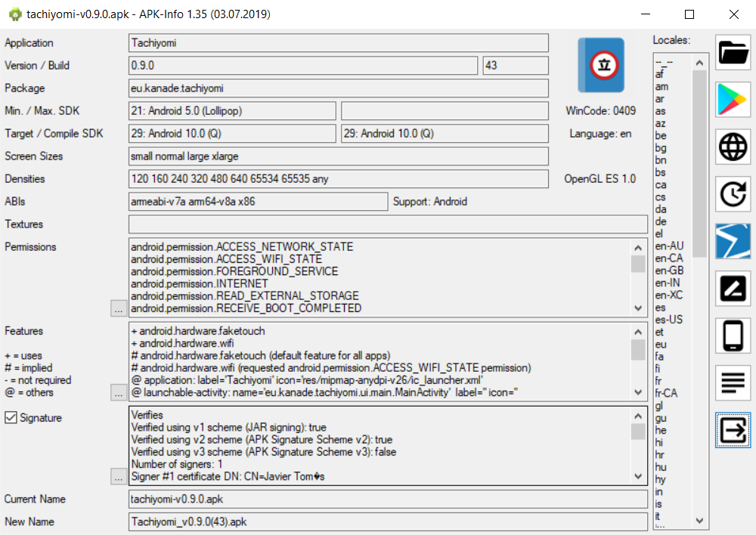The height and width of the screenshot is (535, 756).
Task: Click the WinCode: 0409 label
Action: 600,111
